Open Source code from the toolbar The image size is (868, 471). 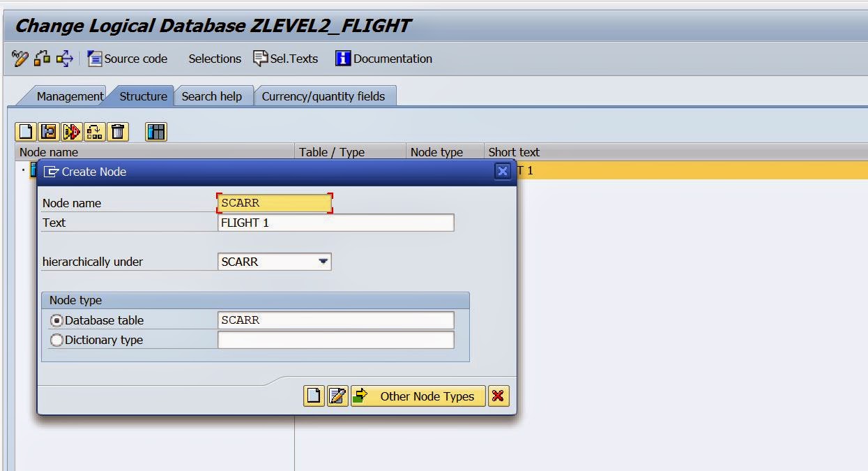coord(128,59)
